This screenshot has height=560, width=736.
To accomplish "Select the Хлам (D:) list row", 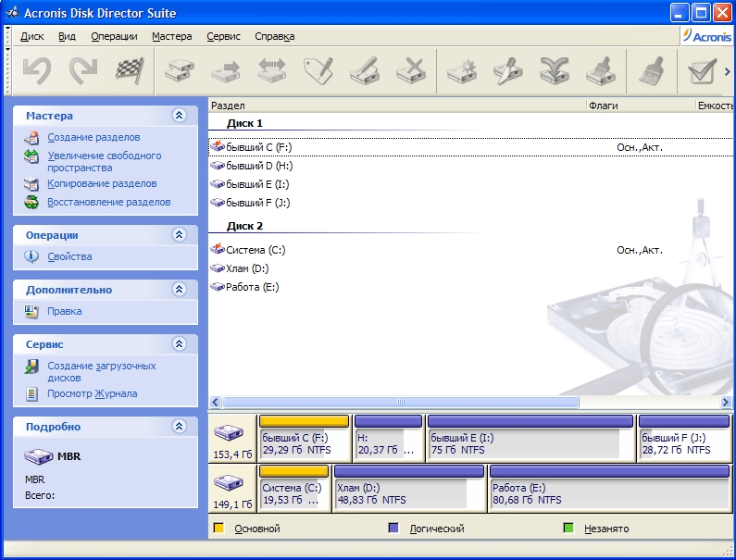I will [x=470, y=268].
